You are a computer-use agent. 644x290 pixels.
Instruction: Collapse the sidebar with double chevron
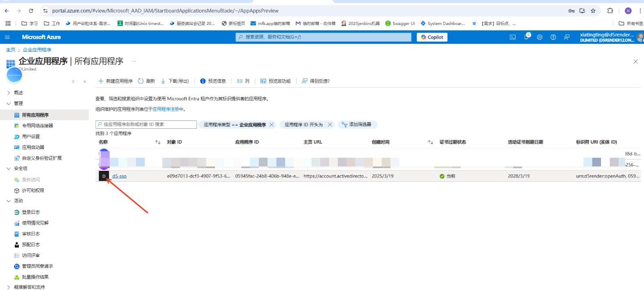(x=85, y=81)
